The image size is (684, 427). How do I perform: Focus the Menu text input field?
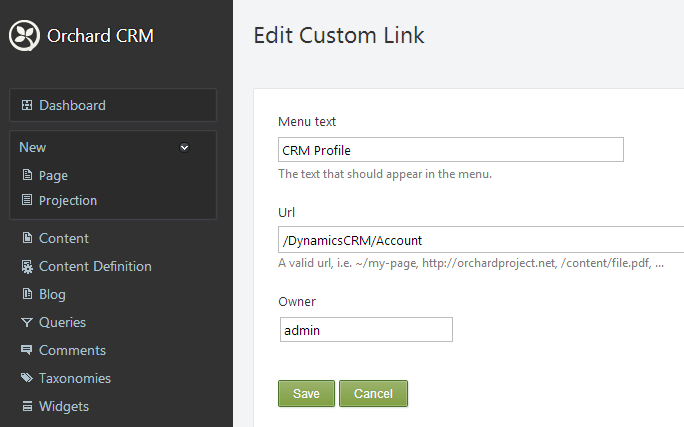coord(451,150)
